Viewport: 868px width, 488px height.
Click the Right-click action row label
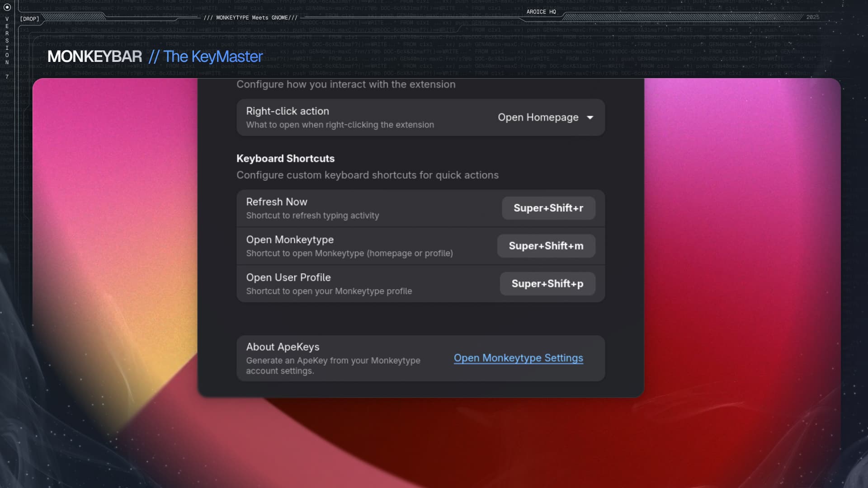[x=288, y=111]
